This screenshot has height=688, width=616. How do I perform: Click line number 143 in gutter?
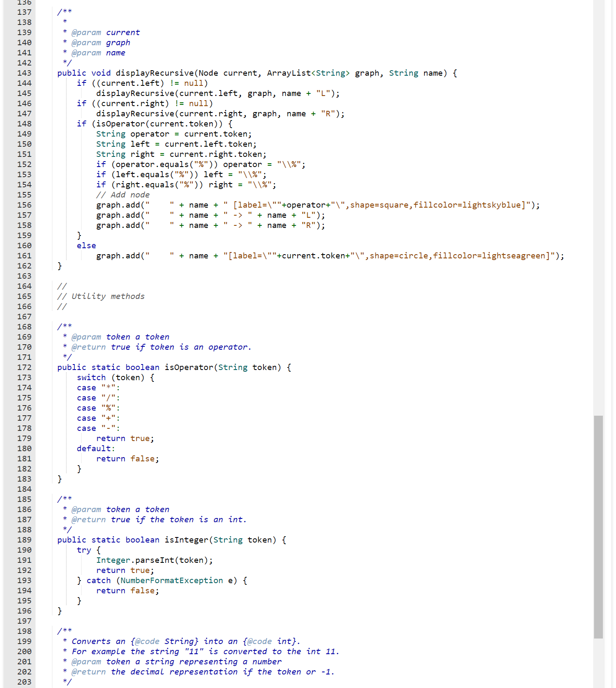pos(25,73)
